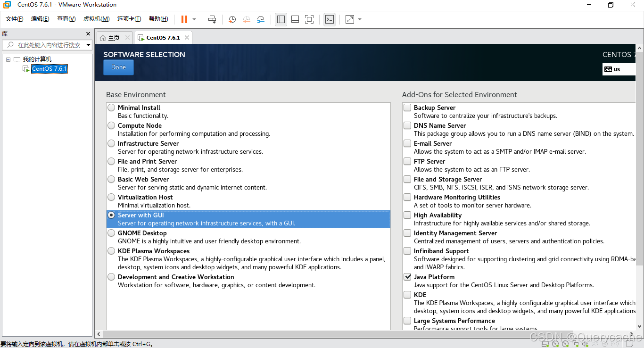Take a snapshot of the virtual machine
This screenshot has width=644, height=348.
(x=232, y=19)
